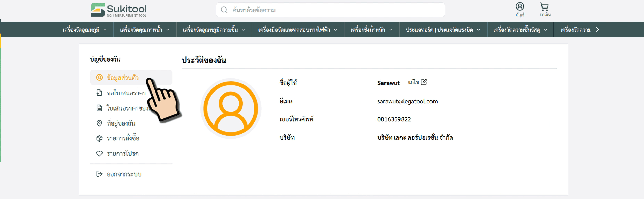Expand chevron next to เครื่องวัดความชื้นวัสดุ

546,30
